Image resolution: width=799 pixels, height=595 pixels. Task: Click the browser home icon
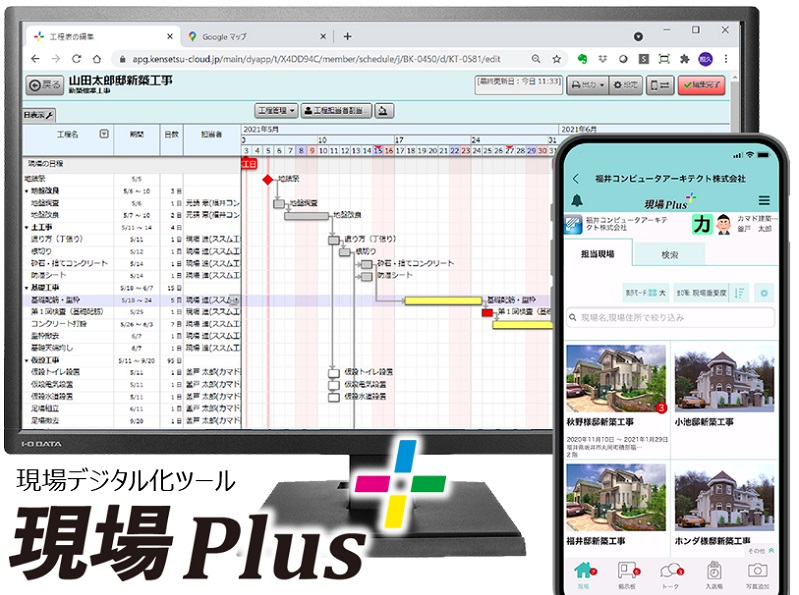click(x=97, y=59)
